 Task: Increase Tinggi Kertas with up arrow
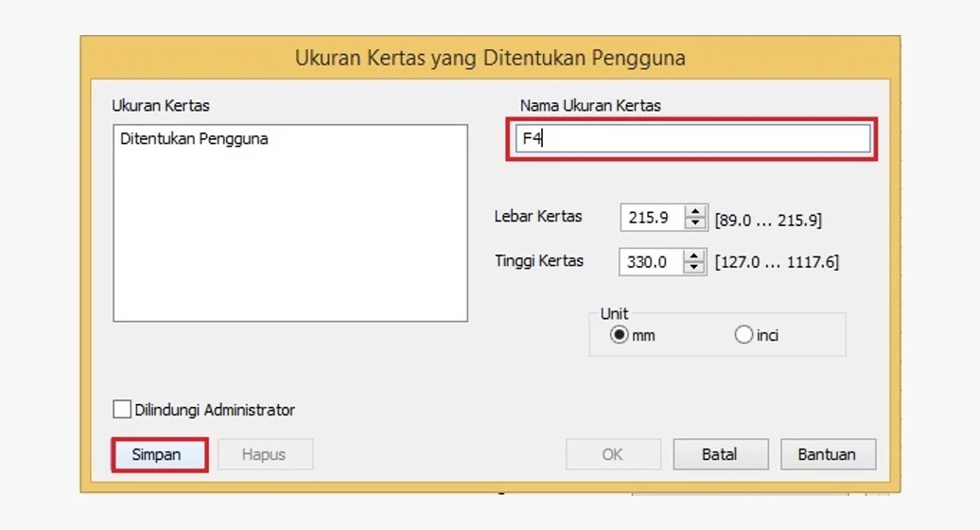click(693, 256)
